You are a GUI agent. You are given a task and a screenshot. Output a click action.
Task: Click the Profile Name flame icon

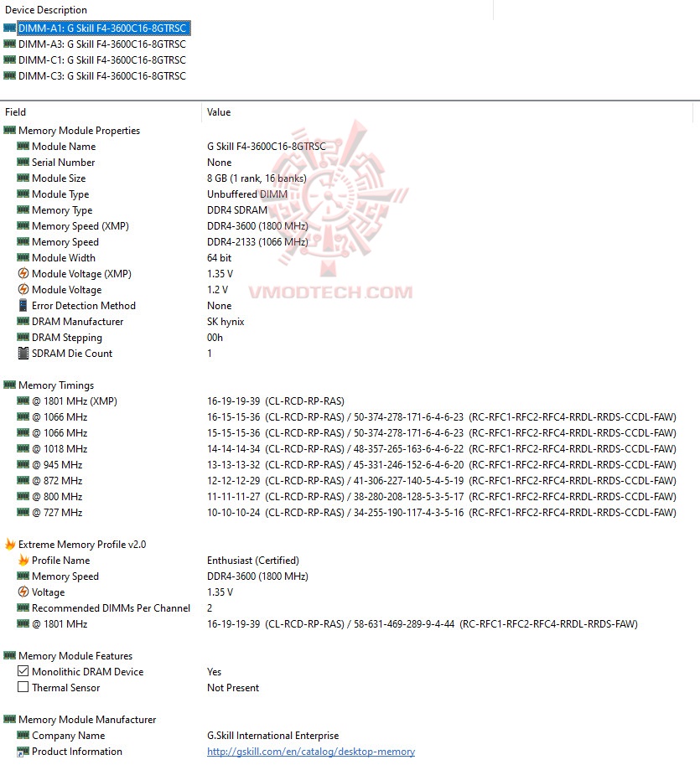click(x=23, y=560)
